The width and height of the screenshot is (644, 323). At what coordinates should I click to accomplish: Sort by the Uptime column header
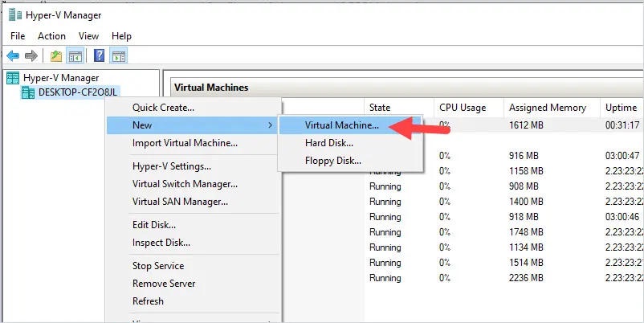[622, 108]
